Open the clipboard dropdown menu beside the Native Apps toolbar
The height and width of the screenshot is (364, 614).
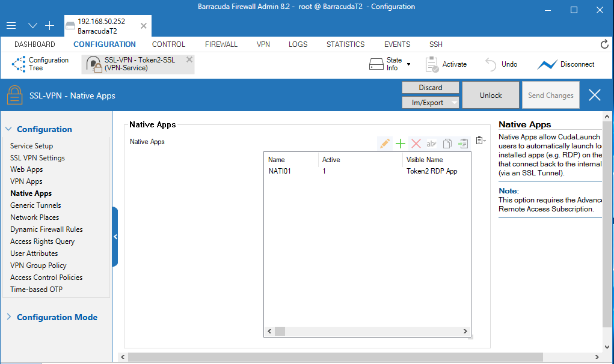pyautogui.click(x=481, y=141)
